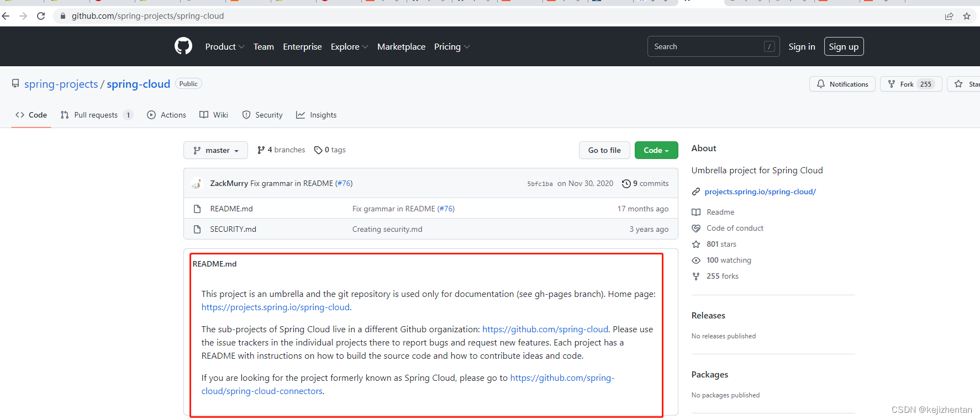Go back with browser back arrow

click(x=6, y=16)
